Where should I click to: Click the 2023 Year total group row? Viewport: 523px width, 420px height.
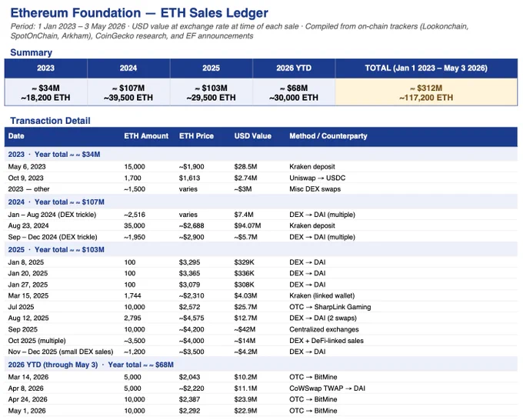[x=261, y=155]
